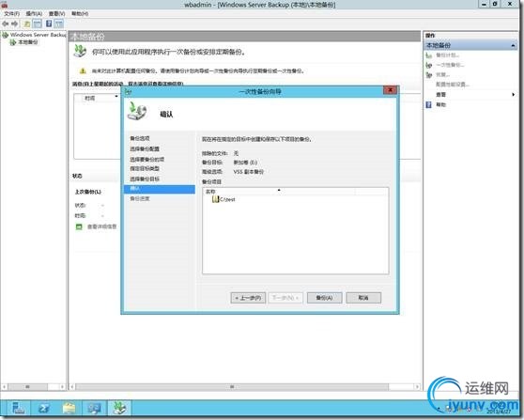Click the 备份计划 icon in the actions pane
This screenshot has height=420, width=524.
[x=429, y=55]
